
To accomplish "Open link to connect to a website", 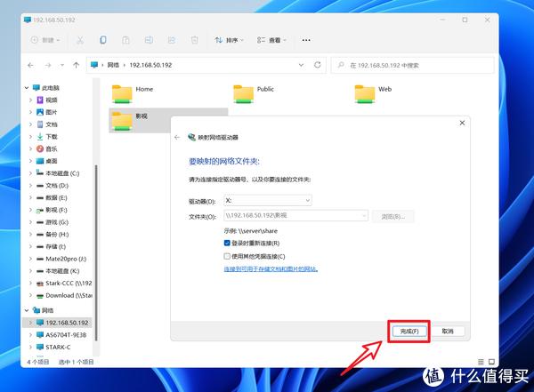I will [271, 269].
